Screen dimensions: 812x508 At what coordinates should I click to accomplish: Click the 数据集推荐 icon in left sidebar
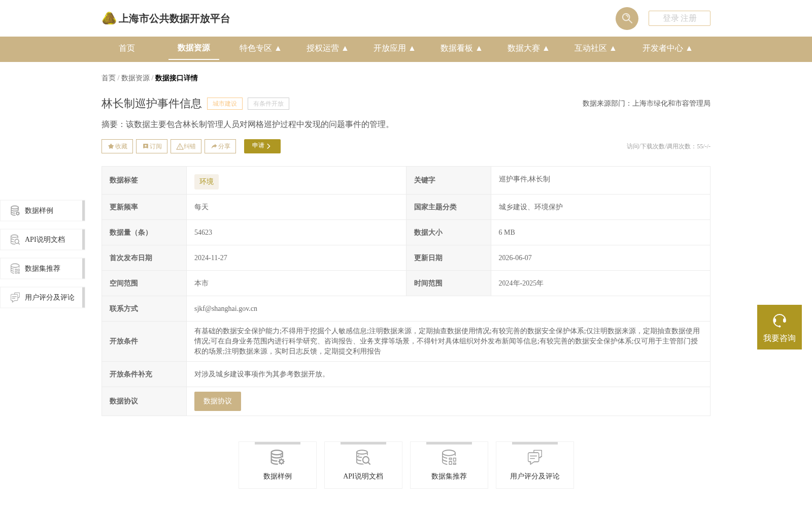coord(15,268)
